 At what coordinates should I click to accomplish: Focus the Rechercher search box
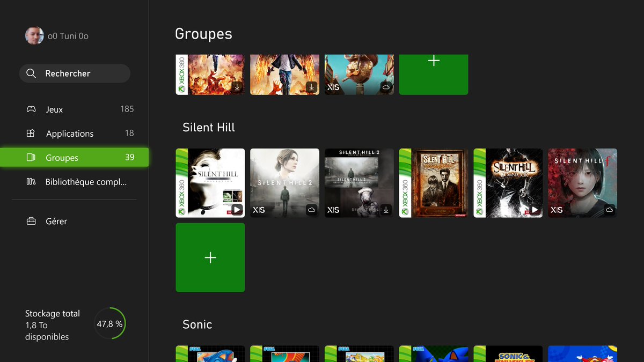pos(75,73)
